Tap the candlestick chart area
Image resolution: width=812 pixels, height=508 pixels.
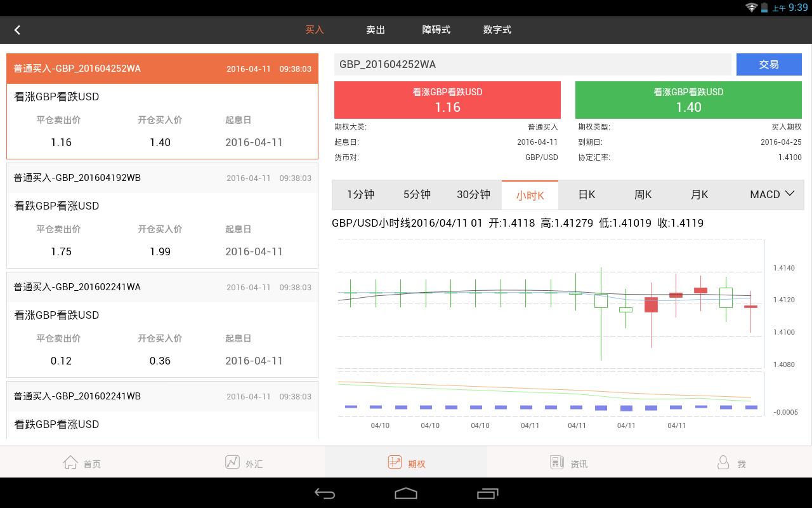click(x=550, y=302)
